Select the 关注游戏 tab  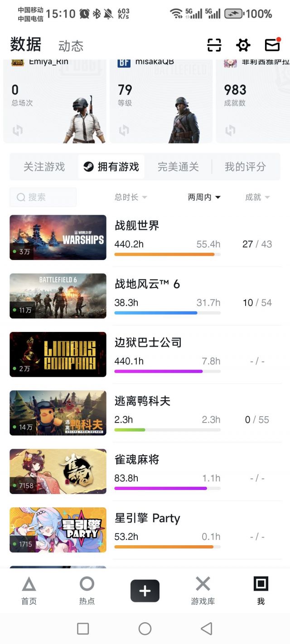43,167
